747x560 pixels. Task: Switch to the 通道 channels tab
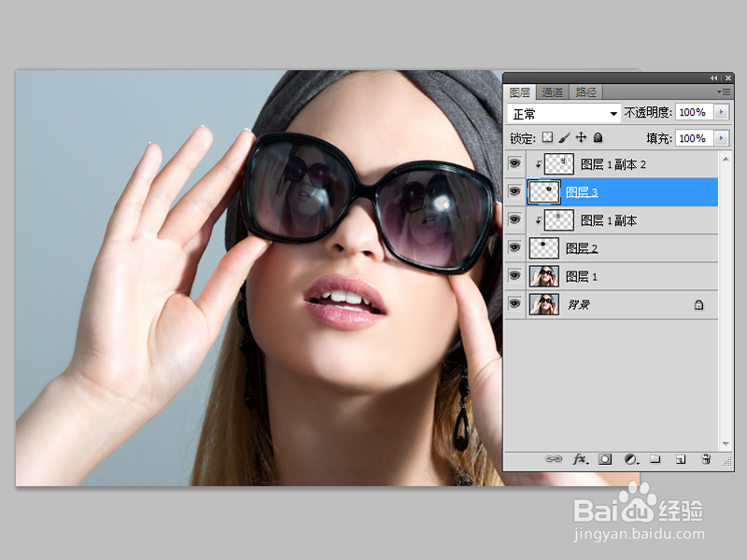tap(553, 92)
